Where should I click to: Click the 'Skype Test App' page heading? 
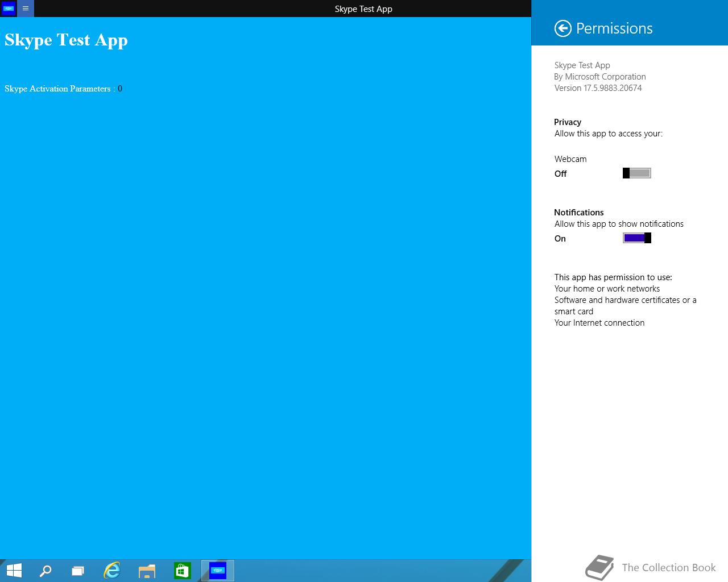(66, 40)
